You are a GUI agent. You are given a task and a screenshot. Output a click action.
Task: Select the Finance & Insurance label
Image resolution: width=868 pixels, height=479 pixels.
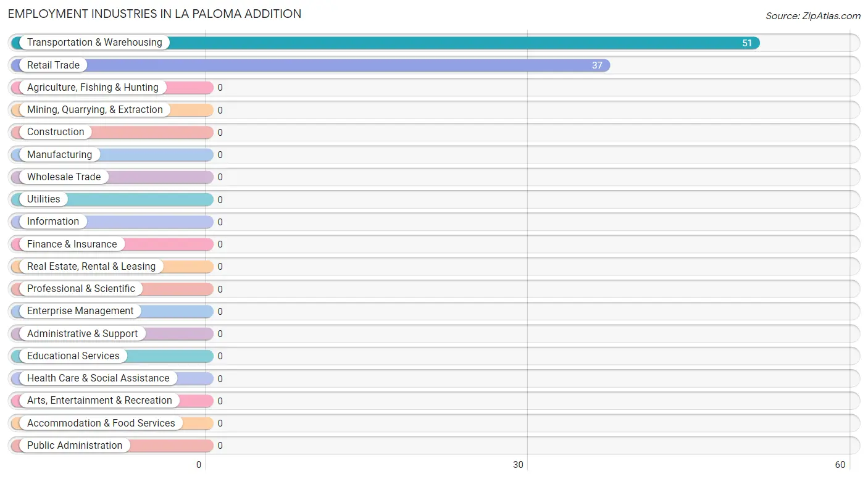point(72,244)
